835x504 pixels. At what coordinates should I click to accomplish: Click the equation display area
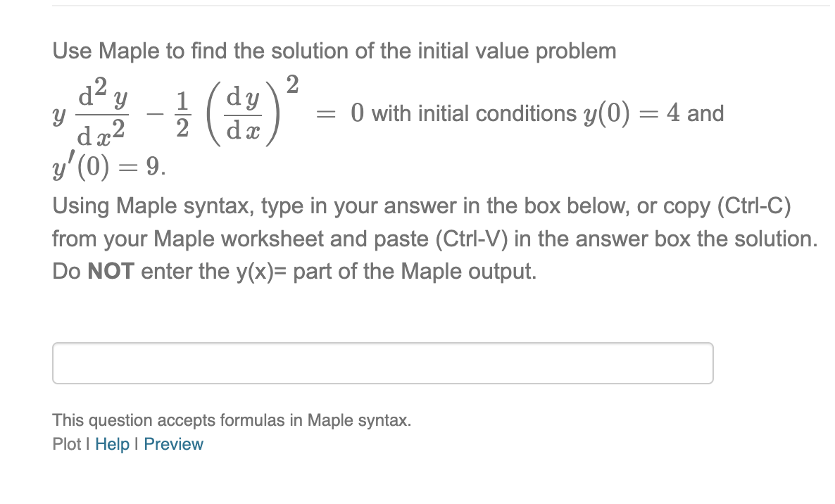tap(211, 113)
